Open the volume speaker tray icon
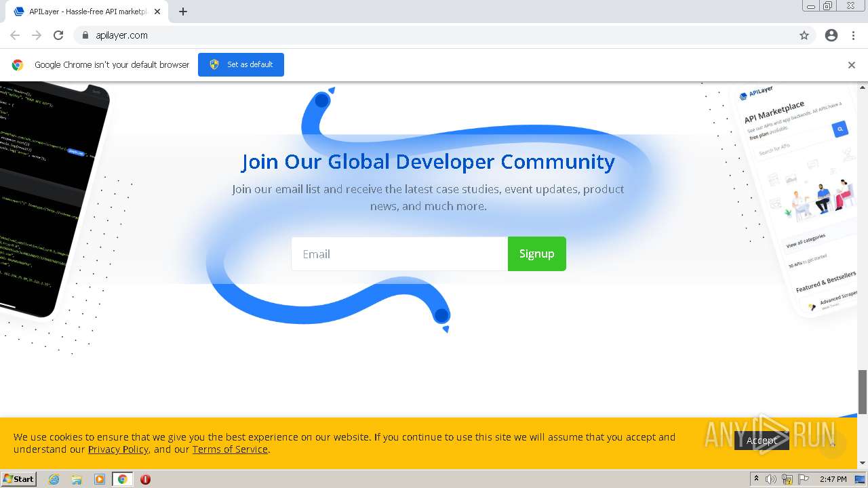 [771, 479]
